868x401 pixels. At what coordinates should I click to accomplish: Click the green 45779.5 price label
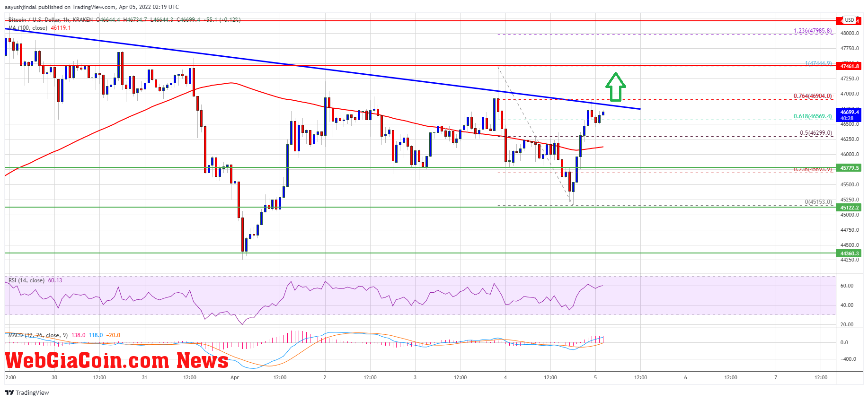849,168
